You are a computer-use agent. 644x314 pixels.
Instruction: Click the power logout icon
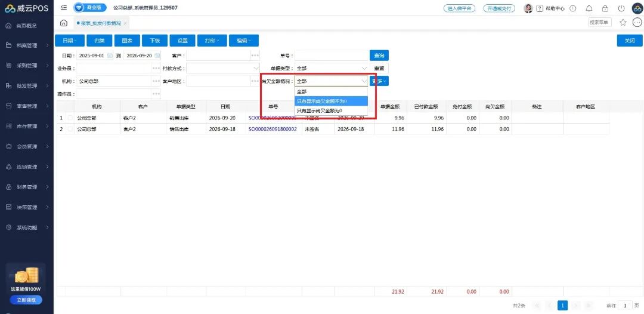pyautogui.click(x=621, y=8)
